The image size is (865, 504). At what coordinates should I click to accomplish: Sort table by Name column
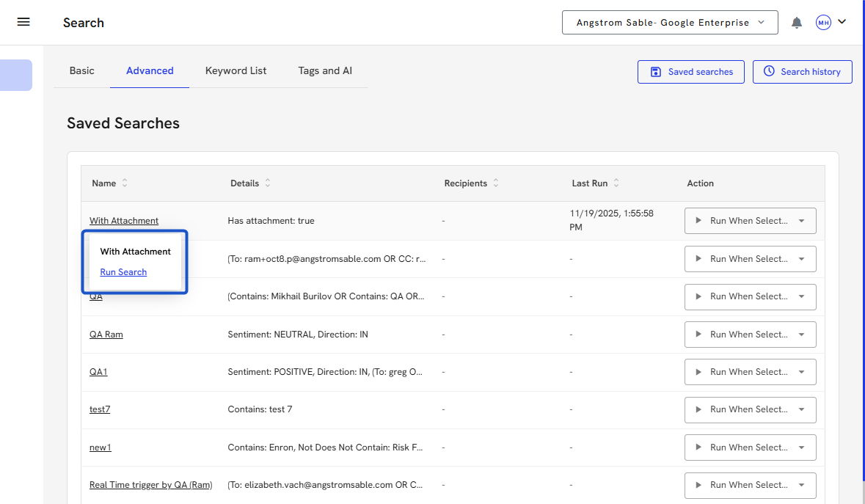click(125, 183)
